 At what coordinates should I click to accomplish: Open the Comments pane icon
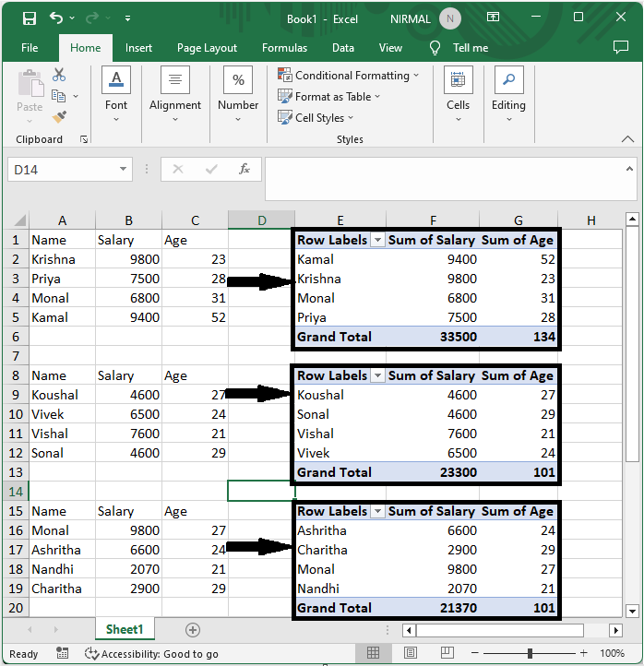tap(621, 47)
